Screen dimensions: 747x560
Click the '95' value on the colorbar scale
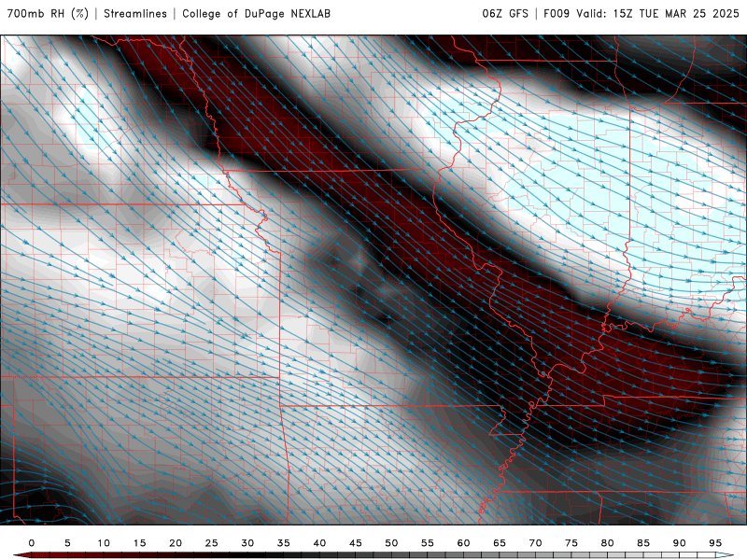(x=715, y=543)
